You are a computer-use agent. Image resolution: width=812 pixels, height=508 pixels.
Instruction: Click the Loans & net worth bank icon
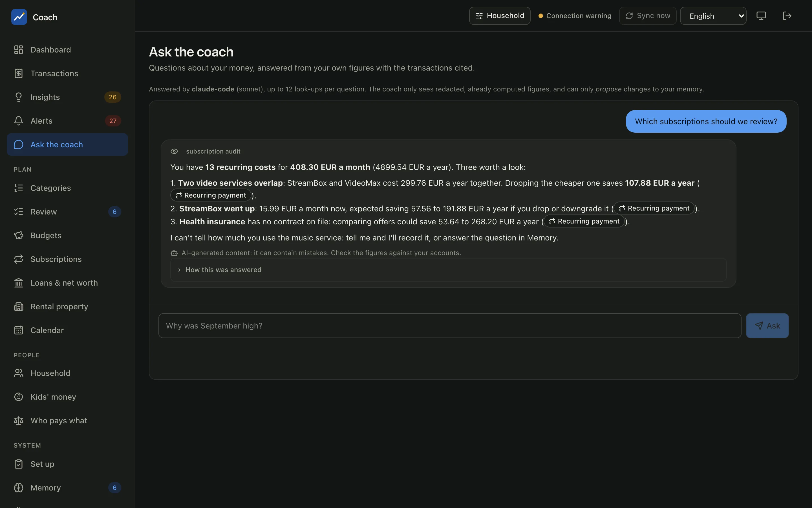(x=18, y=283)
